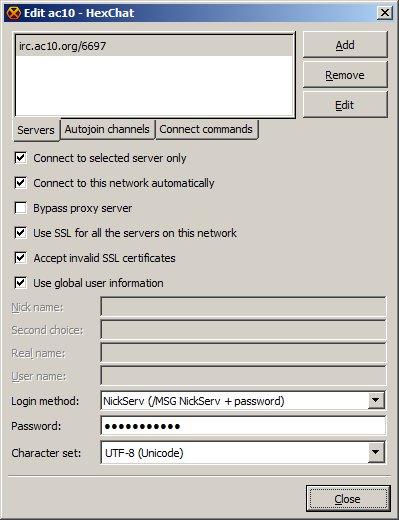Remove the selected server
This screenshot has height=520, width=399.
point(345,75)
